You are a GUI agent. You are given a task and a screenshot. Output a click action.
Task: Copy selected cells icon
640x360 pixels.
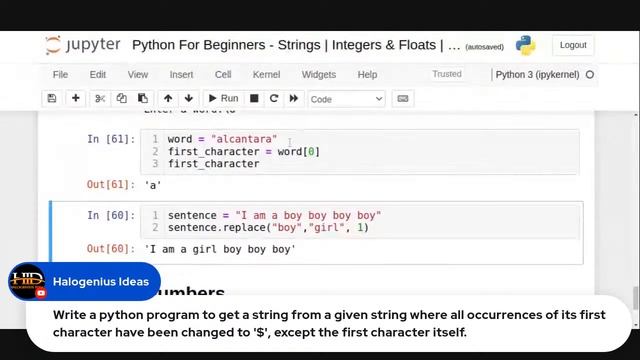(121, 98)
